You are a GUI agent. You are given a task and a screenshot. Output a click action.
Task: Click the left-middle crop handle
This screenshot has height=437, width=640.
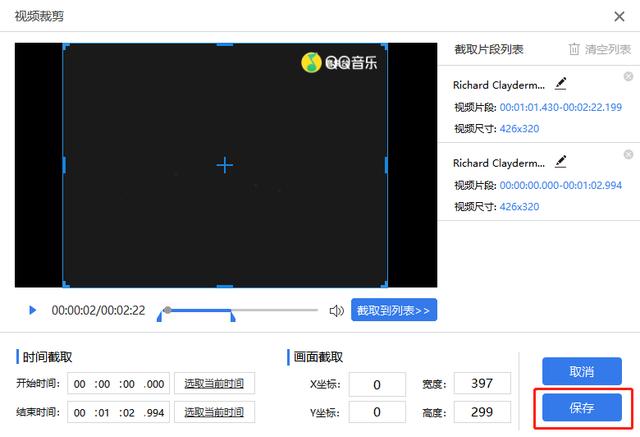[64, 165]
